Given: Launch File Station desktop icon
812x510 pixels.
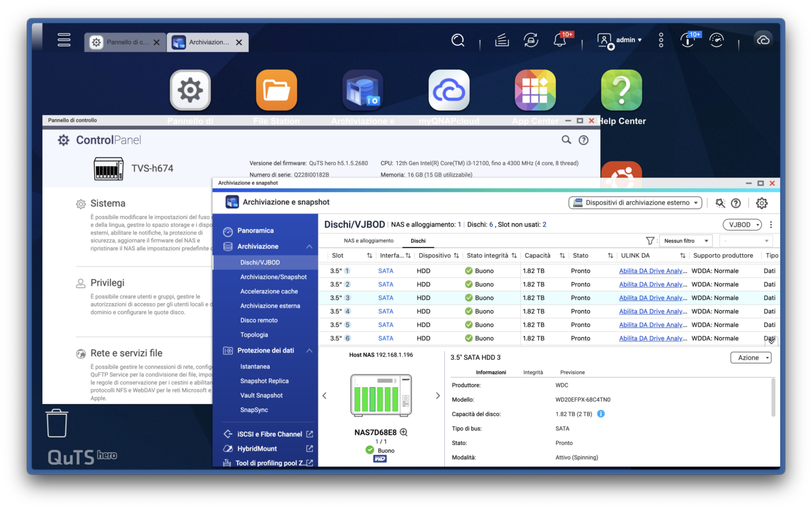Looking at the screenshot, I should (277, 90).
